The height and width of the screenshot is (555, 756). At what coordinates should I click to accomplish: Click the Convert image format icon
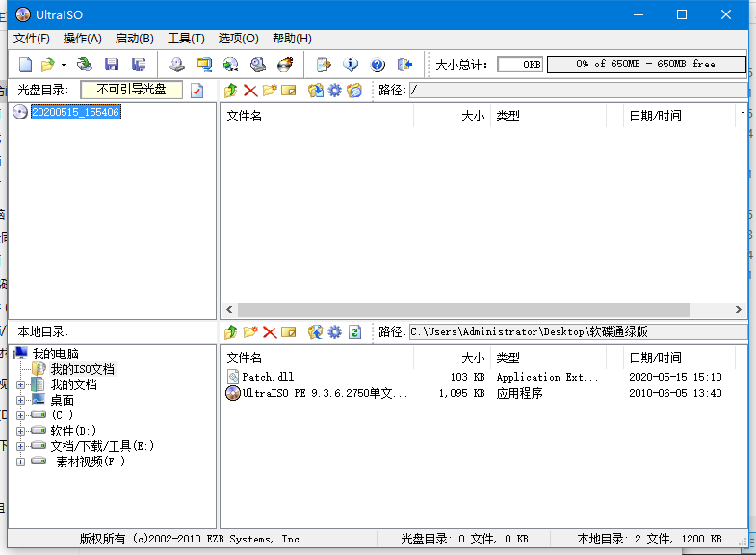[x=204, y=65]
